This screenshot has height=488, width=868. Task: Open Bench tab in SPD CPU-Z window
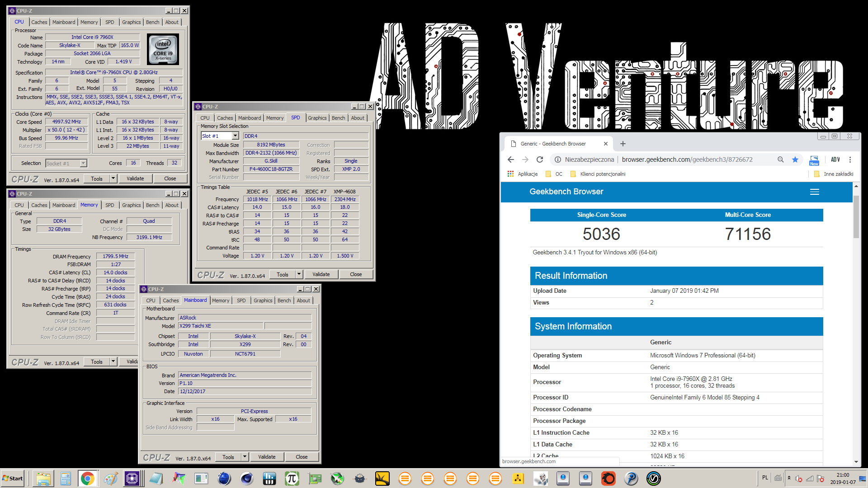[x=338, y=118]
